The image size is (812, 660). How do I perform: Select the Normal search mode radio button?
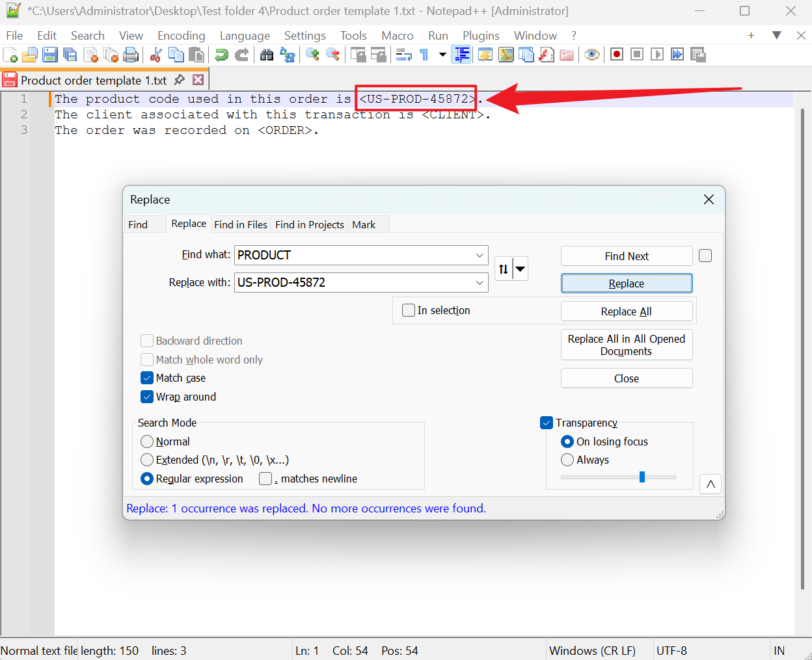148,442
